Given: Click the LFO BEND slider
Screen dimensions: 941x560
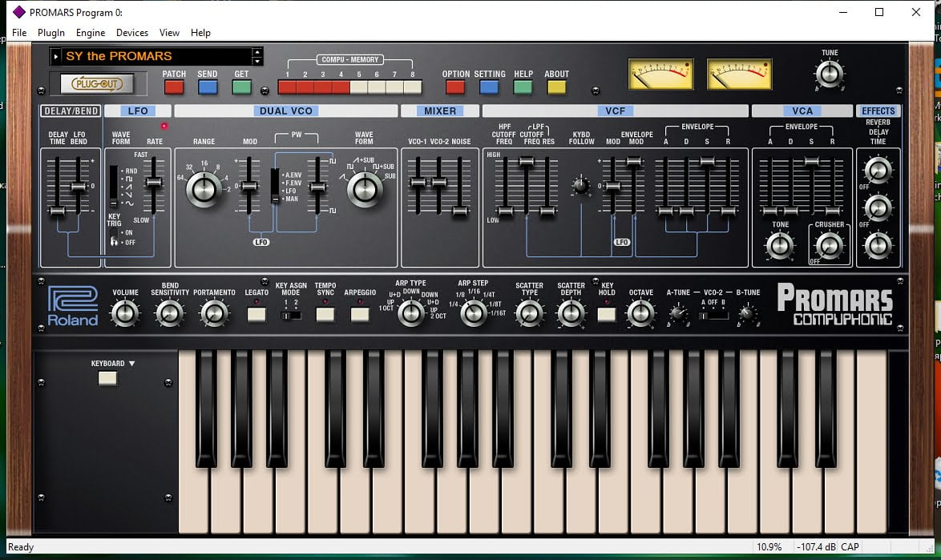Looking at the screenshot, I should [78, 187].
